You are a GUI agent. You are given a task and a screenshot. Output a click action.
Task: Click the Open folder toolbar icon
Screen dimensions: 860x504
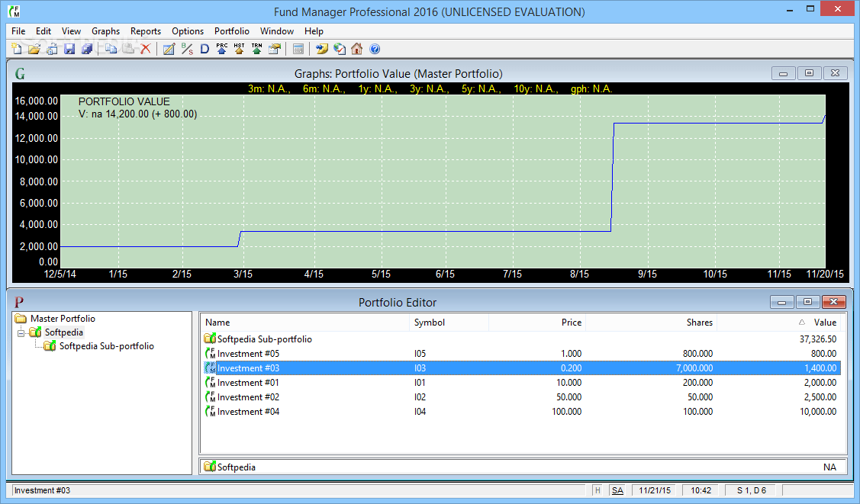point(34,50)
